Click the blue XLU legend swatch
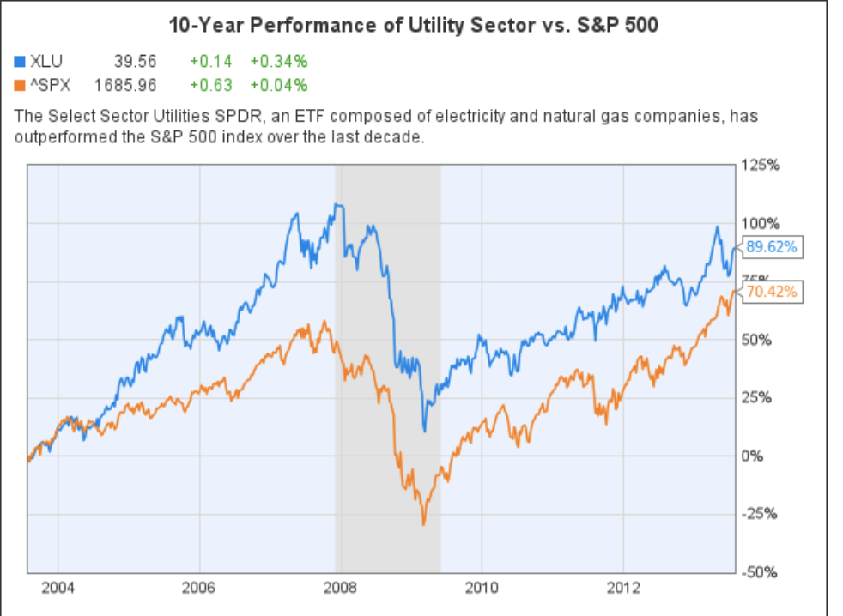The image size is (843, 616). tap(21, 61)
